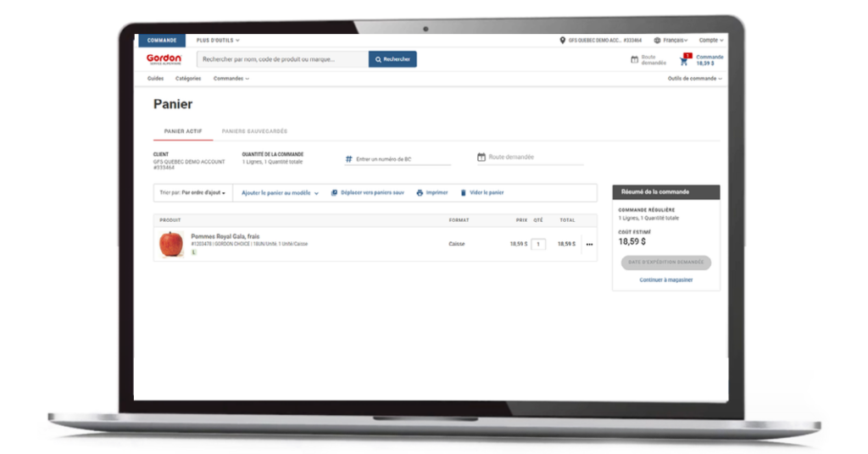Image resolution: width=868 pixels, height=454 pixels.
Task: Click the Gordon Food Service logo
Action: (164, 59)
